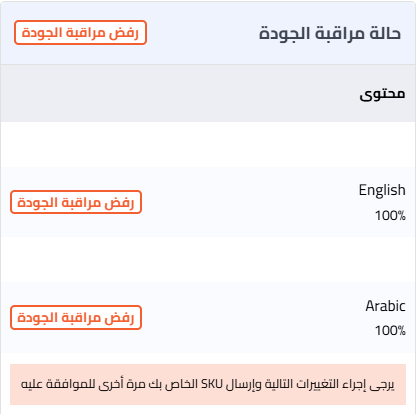This screenshot has height=414, width=418.
Task: Click the 100% score under Arabic
Action: 390,330
